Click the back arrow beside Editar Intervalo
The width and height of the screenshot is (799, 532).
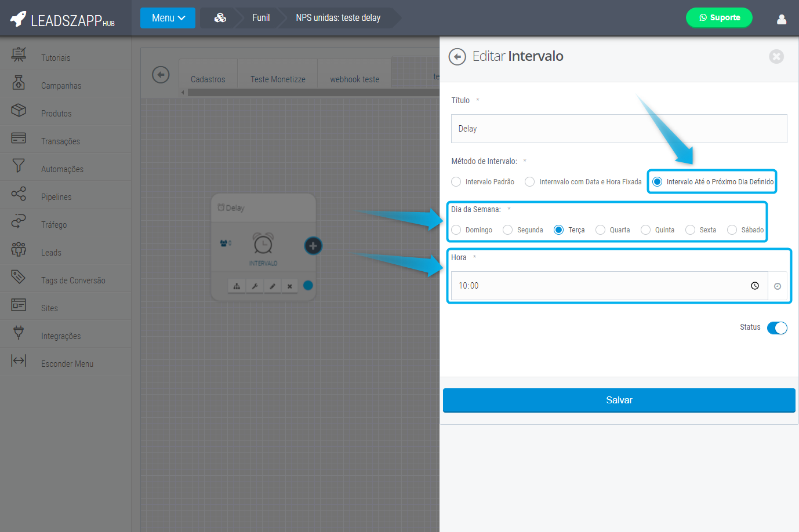(x=457, y=57)
